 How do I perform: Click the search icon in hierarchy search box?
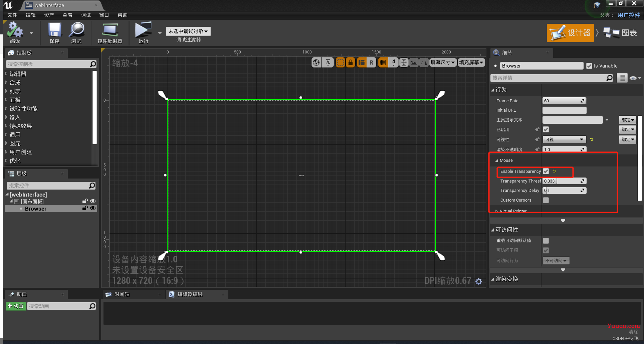[92, 185]
